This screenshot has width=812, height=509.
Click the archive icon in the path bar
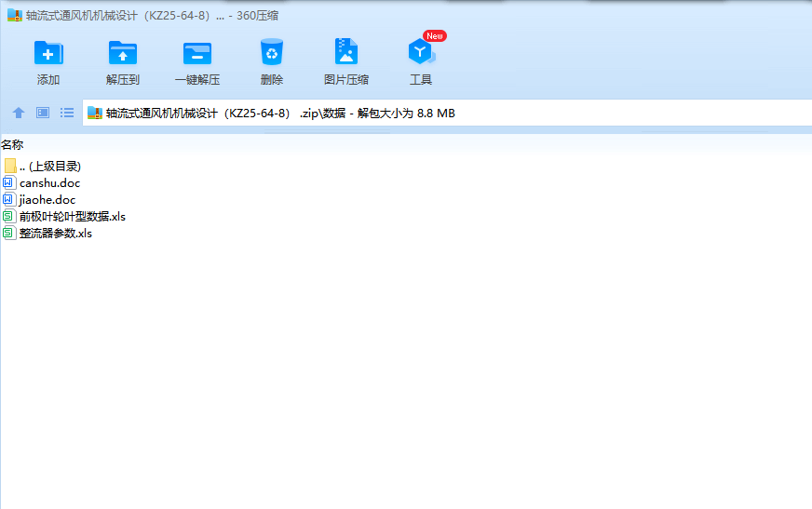pyautogui.click(x=94, y=113)
